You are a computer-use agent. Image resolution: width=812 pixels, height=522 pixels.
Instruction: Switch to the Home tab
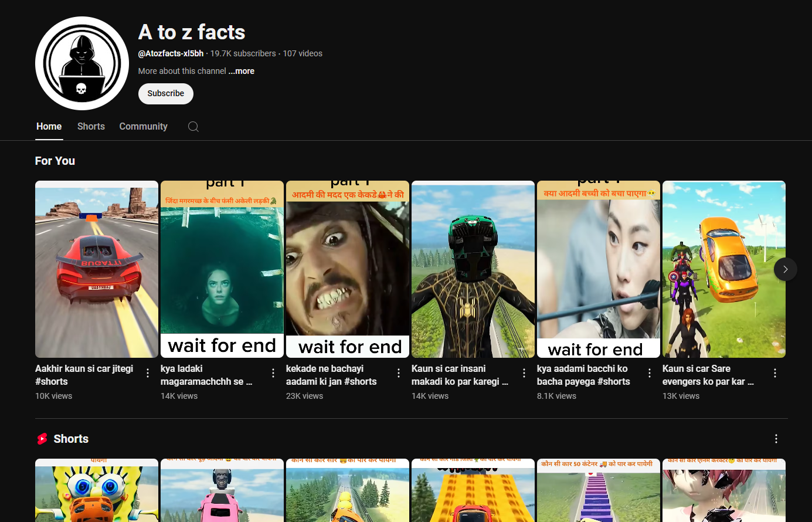click(49, 126)
